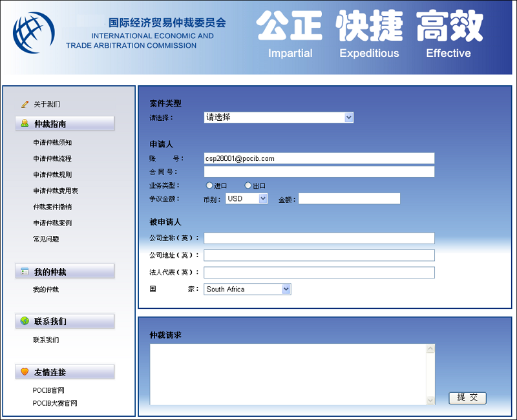The height and width of the screenshot is (420, 517).
Task: Click the window icon next to 我的仲裁
Action: pyautogui.click(x=25, y=271)
